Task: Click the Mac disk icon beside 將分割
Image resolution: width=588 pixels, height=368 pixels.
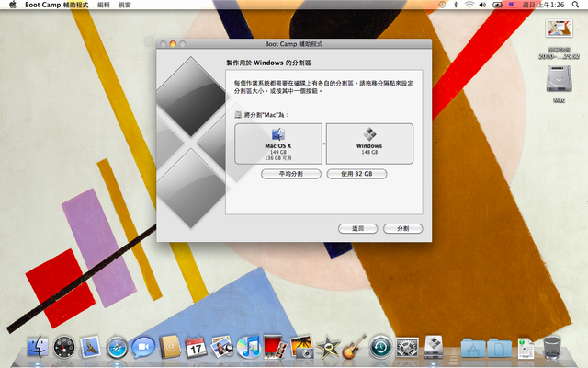Action: 238,114
